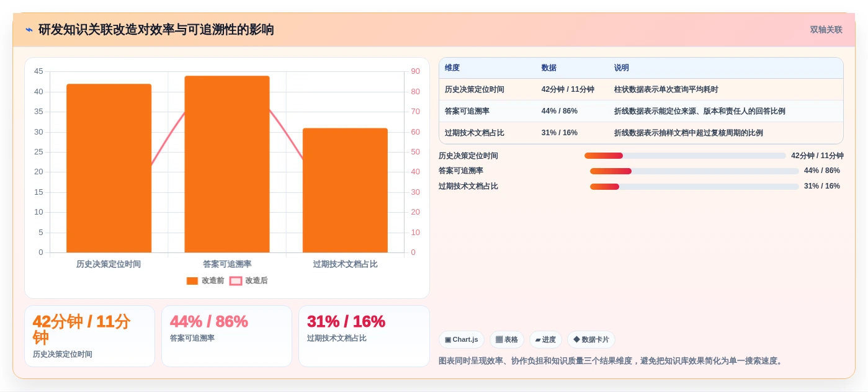The width and height of the screenshot is (868, 392).
Task: Click description about 能定位来源、版本和责任人
Action: (700, 111)
